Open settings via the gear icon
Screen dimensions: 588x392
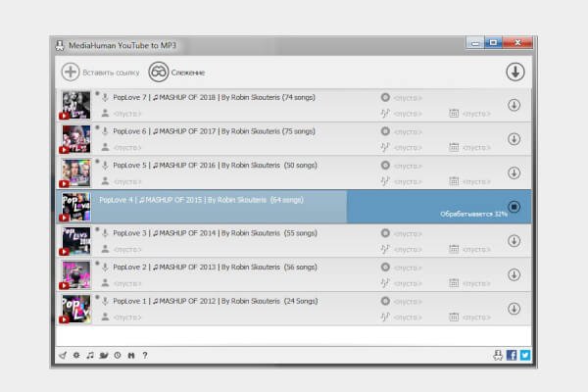coord(76,355)
